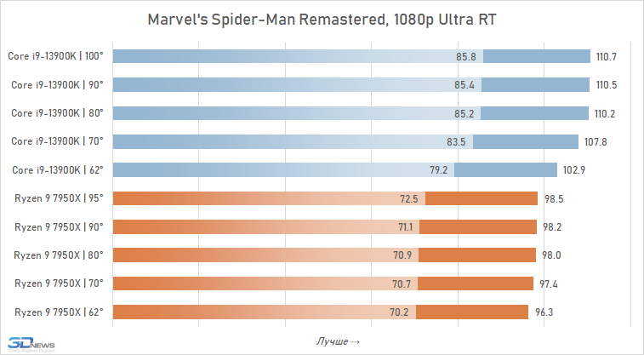This screenshot has height=355, width=644.
Task: Click the Core i9-13900K | 80° label
Action: tap(56, 113)
